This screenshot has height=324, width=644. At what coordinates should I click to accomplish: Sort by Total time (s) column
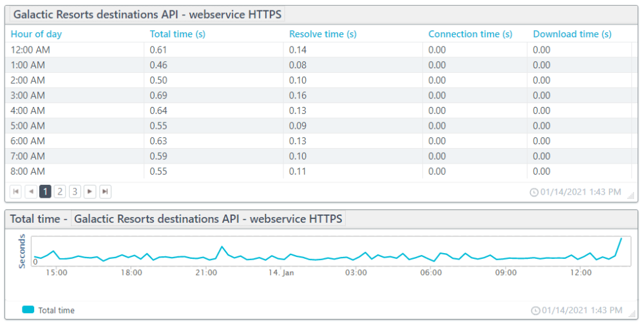click(178, 34)
